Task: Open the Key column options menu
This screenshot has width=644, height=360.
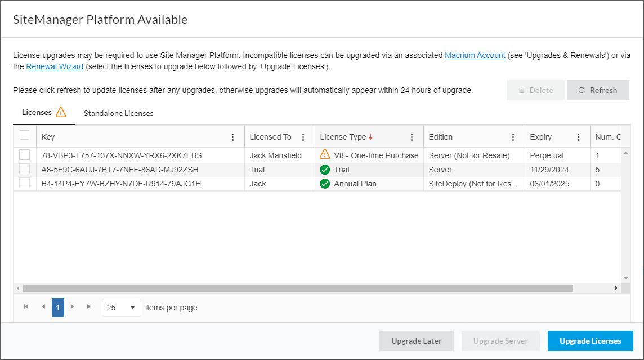Action: (233, 136)
